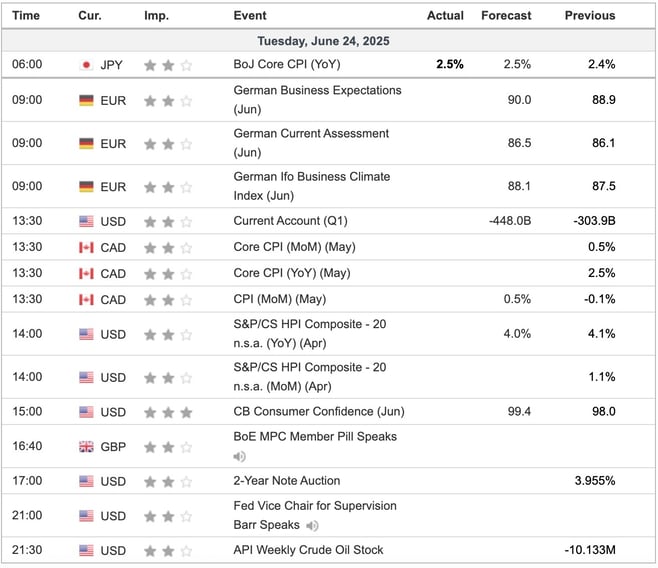Click the 99.4 forecast value
658x568 pixels.
tap(519, 411)
